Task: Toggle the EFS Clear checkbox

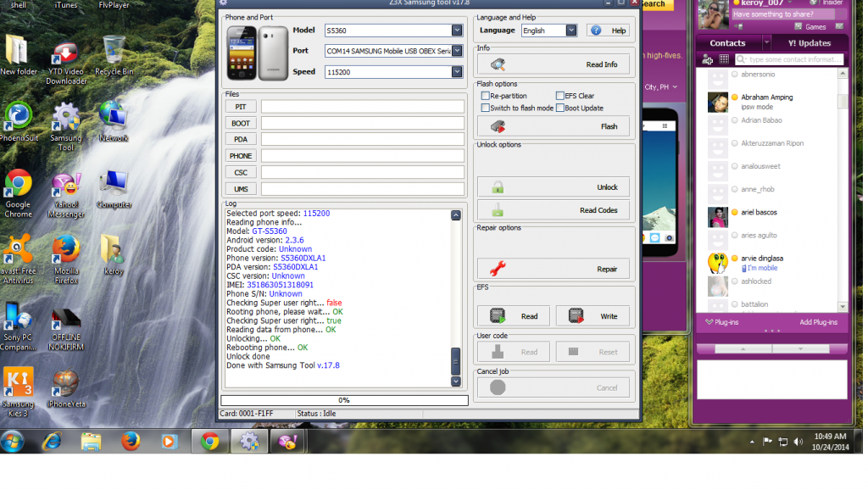Action: pyautogui.click(x=559, y=97)
